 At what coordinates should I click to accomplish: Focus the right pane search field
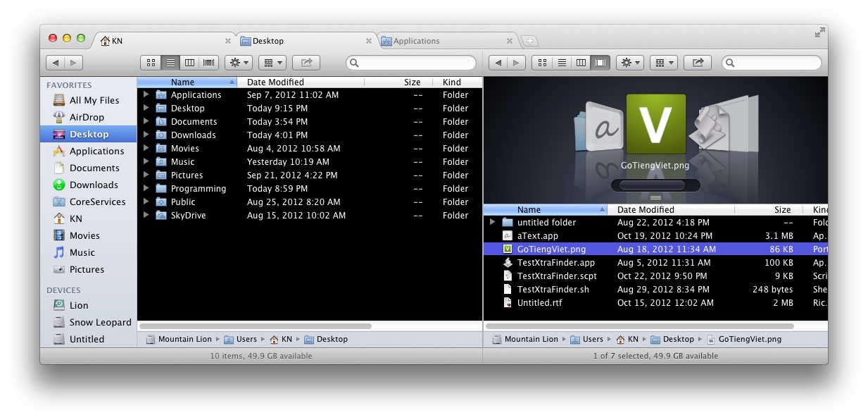pos(772,63)
